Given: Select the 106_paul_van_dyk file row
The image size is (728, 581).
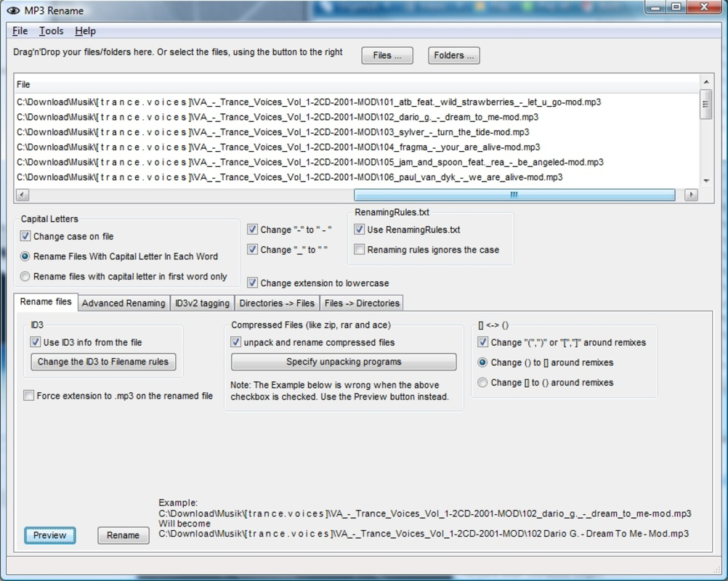Looking at the screenshot, I should pos(357,177).
